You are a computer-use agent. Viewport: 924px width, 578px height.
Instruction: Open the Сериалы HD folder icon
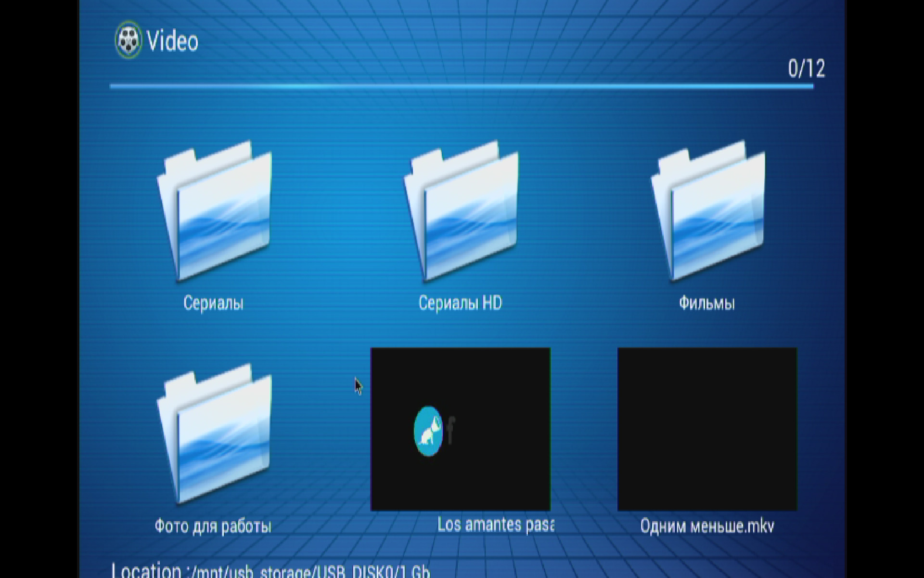coord(461,211)
